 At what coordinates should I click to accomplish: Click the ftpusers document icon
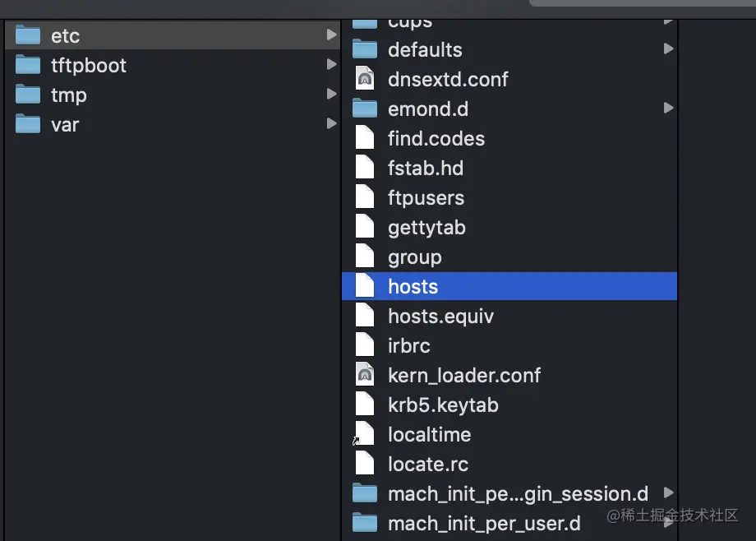(365, 197)
